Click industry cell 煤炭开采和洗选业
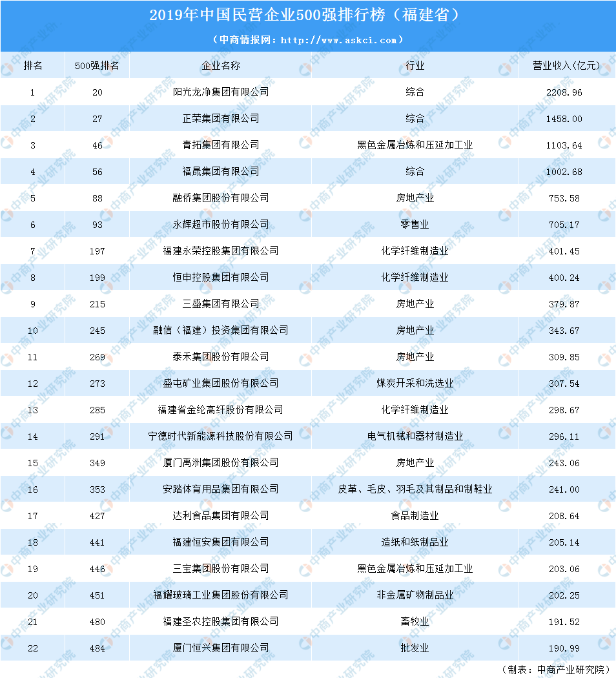 415,383
